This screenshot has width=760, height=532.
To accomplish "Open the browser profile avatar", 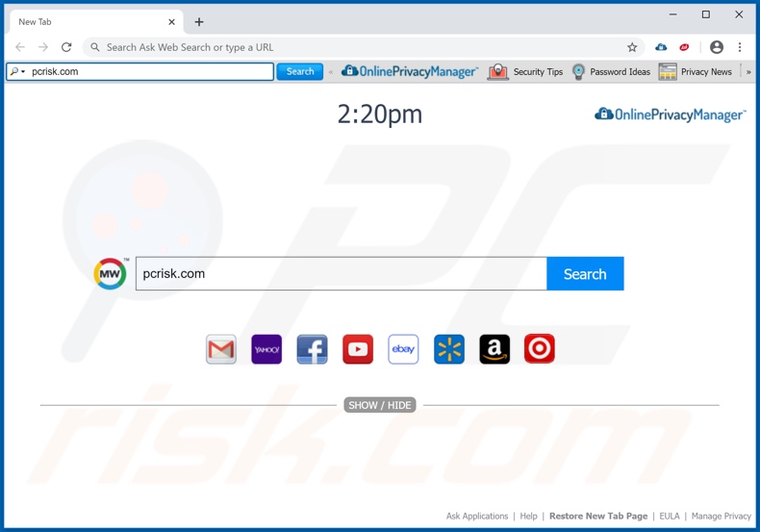I will pos(717,47).
